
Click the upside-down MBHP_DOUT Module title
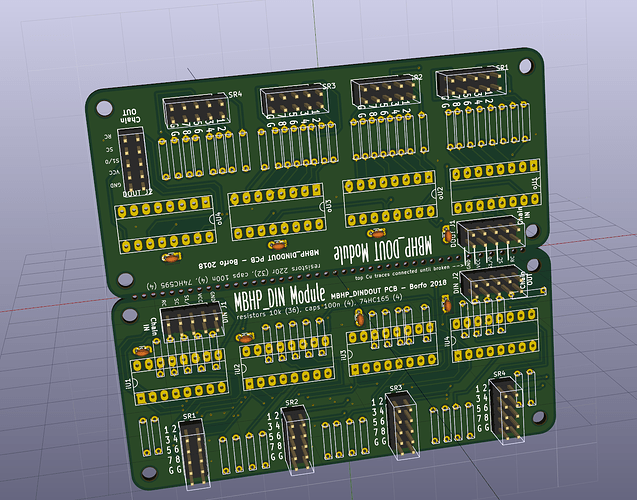pos(383,249)
